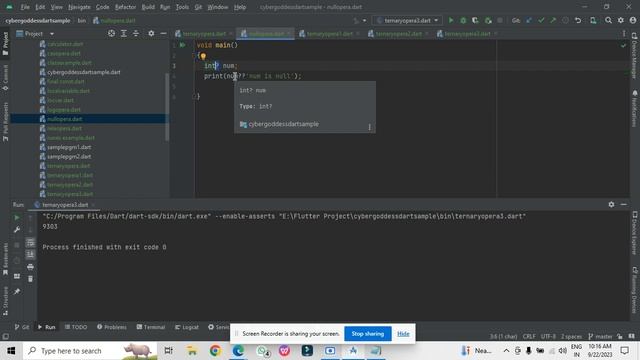This screenshot has height=360, width=640.
Task: Open the Terminal tool window tab
Action: tap(151, 327)
